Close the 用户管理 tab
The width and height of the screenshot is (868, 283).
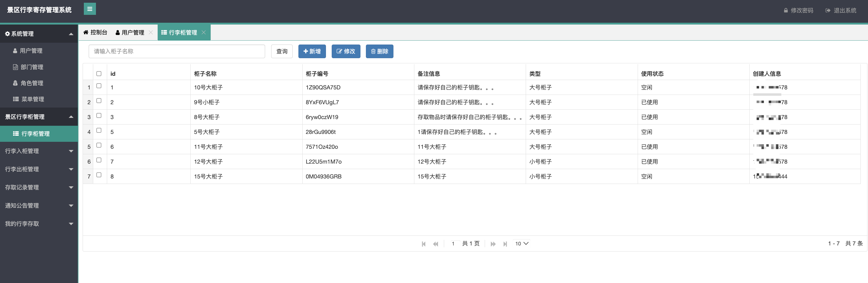click(151, 32)
